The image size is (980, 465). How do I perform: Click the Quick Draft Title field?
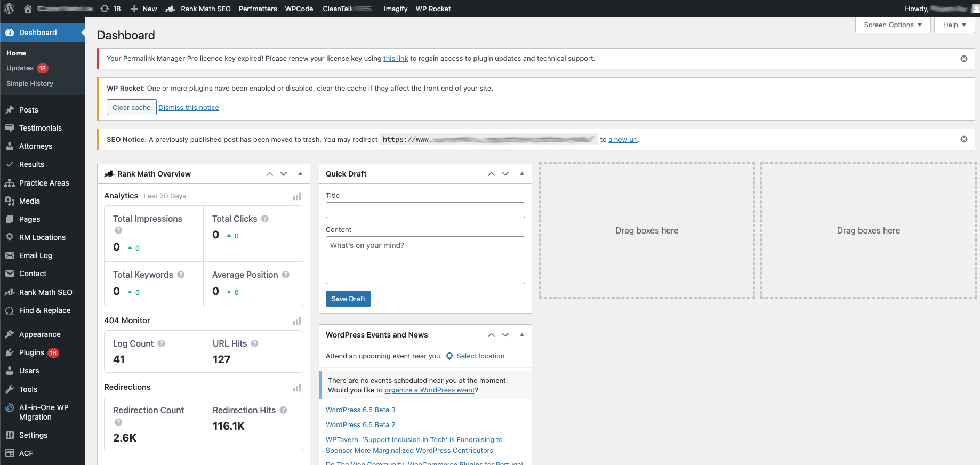pos(425,210)
